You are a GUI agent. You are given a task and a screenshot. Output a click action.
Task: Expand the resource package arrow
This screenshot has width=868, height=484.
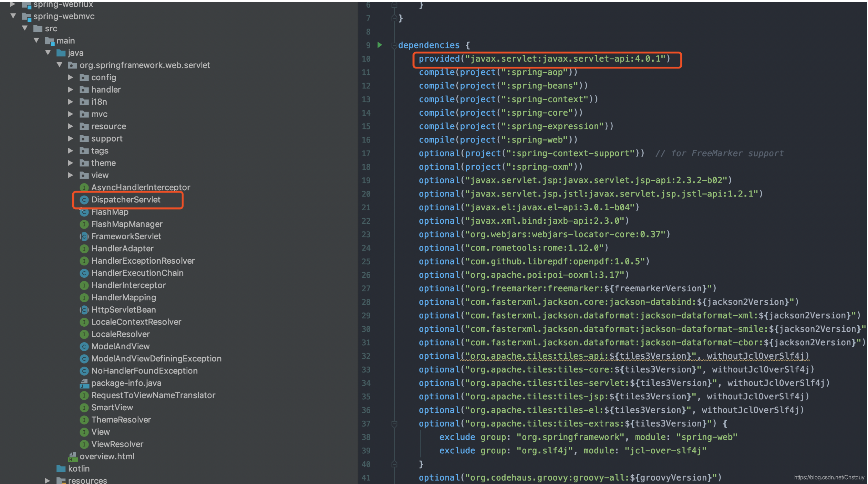(71, 126)
